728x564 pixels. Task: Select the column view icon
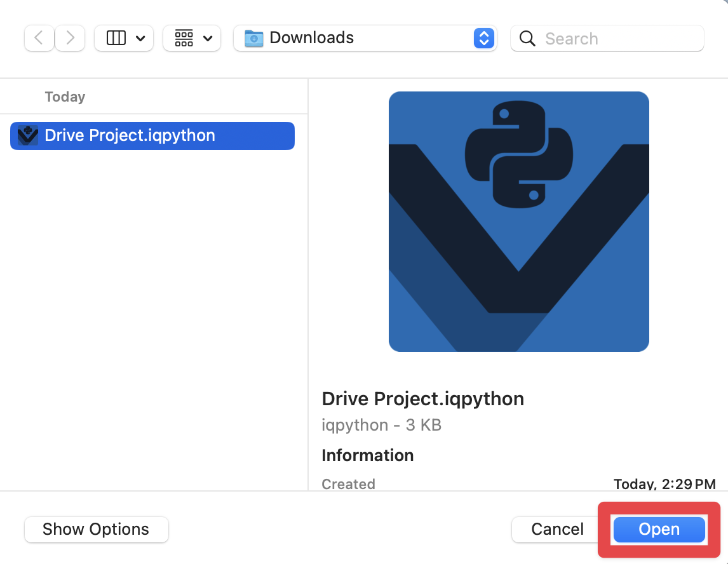[115, 38]
